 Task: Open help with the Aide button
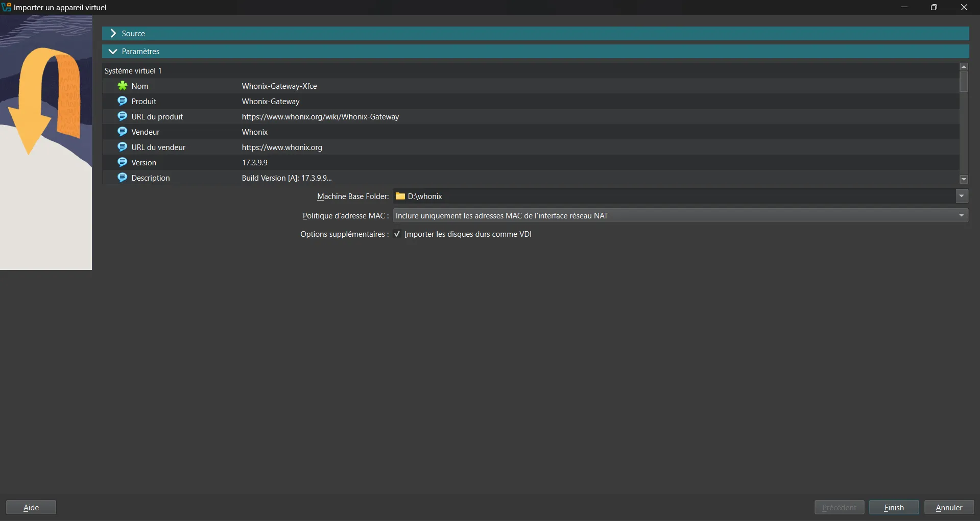click(31, 508)
